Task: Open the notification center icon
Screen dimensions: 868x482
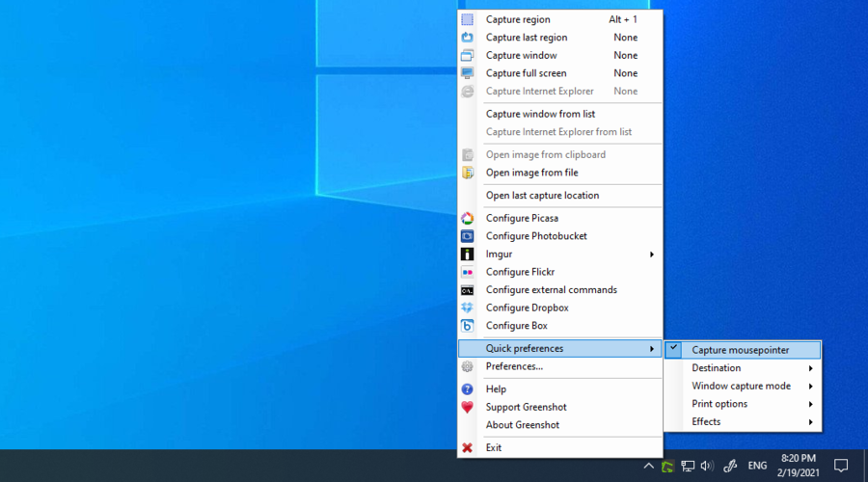Action: [x=841, y=466]
